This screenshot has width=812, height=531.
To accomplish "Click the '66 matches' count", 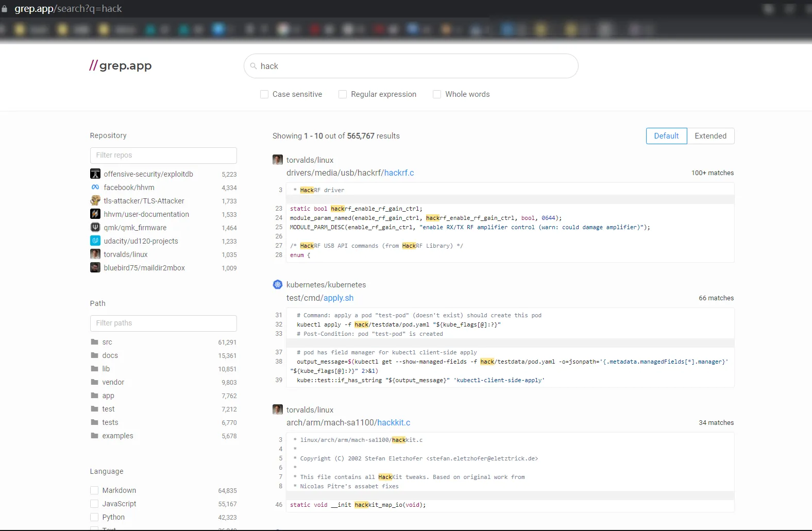I will [x=716, y=298].
